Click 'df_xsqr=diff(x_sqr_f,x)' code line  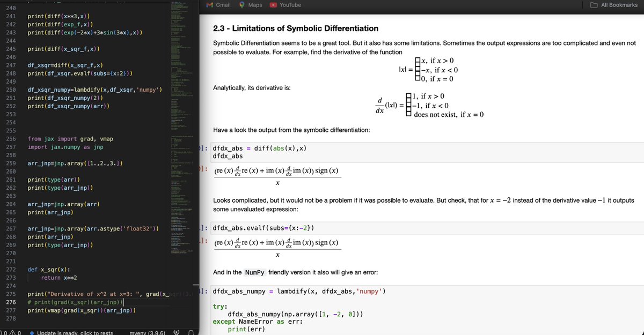point(65,65)
